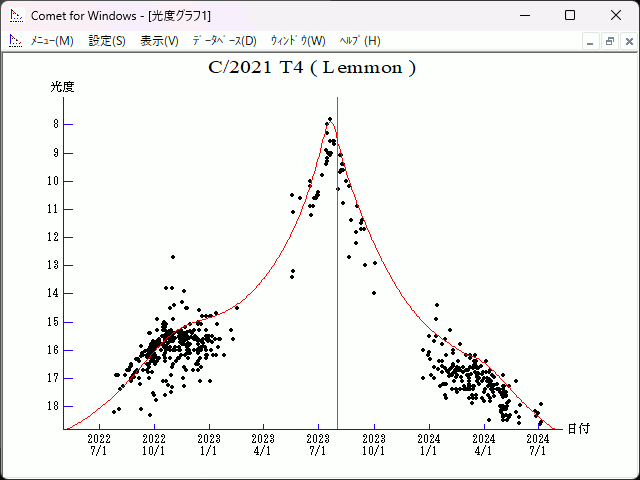Click the graph document icon in menu bar

(x=15, y=41)
